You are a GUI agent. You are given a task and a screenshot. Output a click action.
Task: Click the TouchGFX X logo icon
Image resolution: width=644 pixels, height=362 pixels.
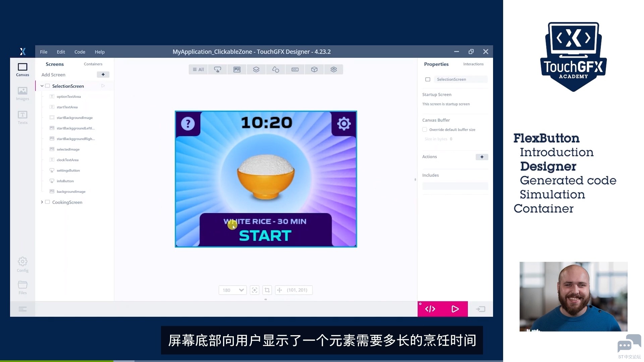click(x=22, y=52)
